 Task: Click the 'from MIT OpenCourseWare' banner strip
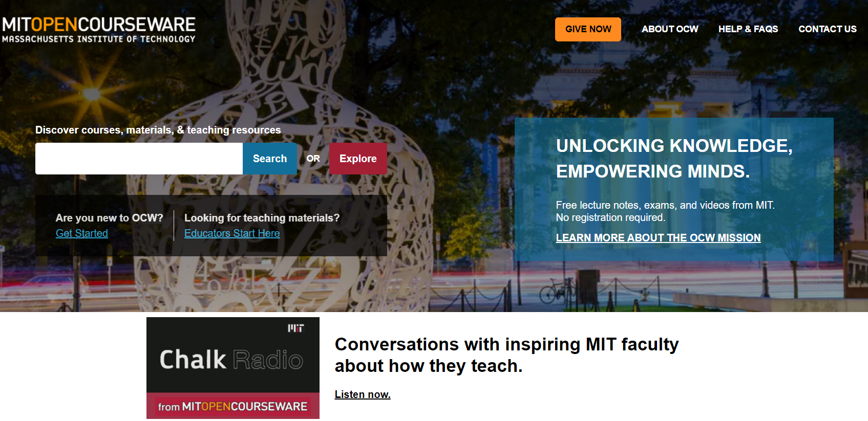click(233, 406)
